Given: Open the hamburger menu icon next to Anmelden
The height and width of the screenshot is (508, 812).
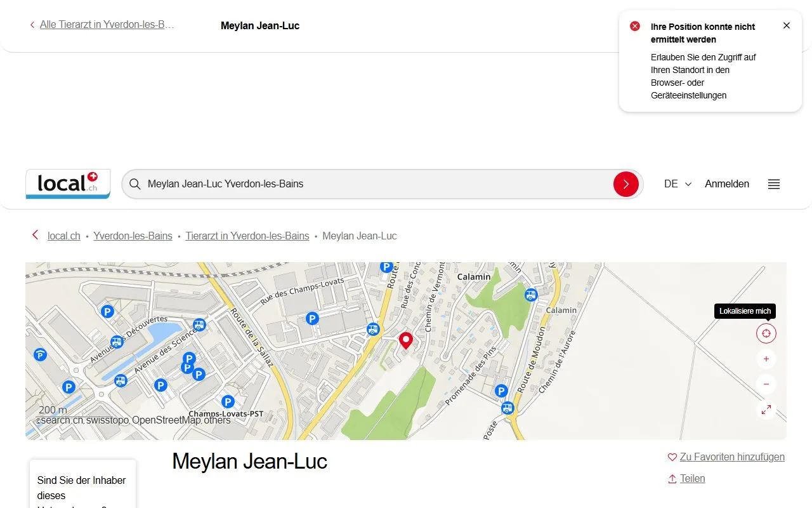Looking at the screenshot, I should point(773,184).
